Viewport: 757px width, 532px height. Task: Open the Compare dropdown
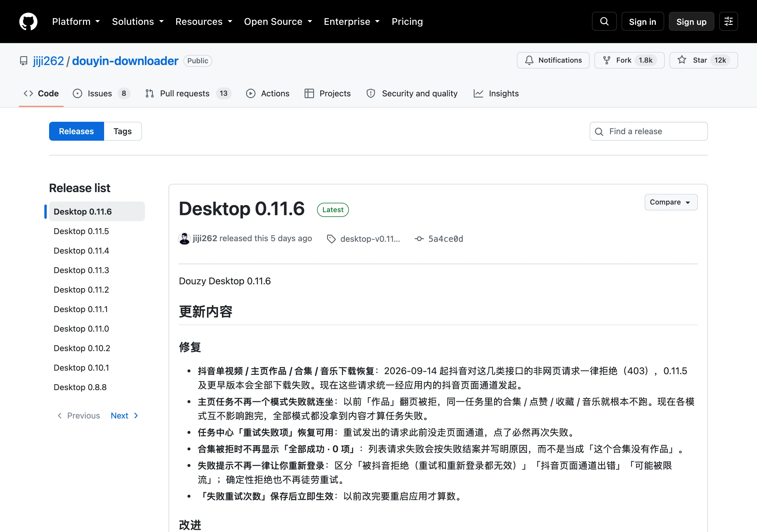coord(671,202)
